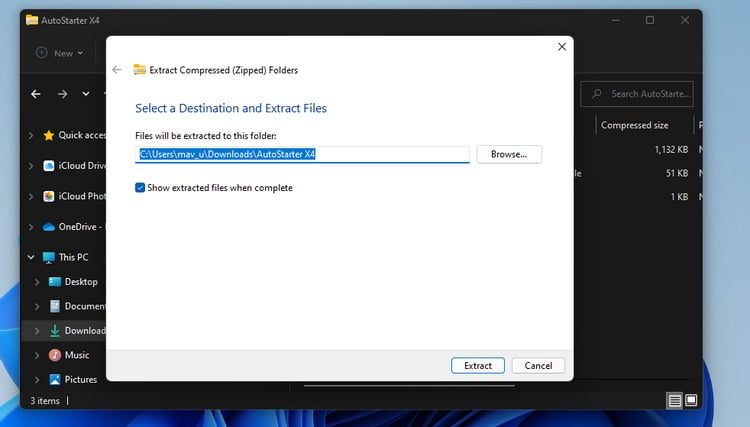The width and height of the screenshot is (750, 427).
Task: Expand Downloads folder node
Action: tap(37, 331)
